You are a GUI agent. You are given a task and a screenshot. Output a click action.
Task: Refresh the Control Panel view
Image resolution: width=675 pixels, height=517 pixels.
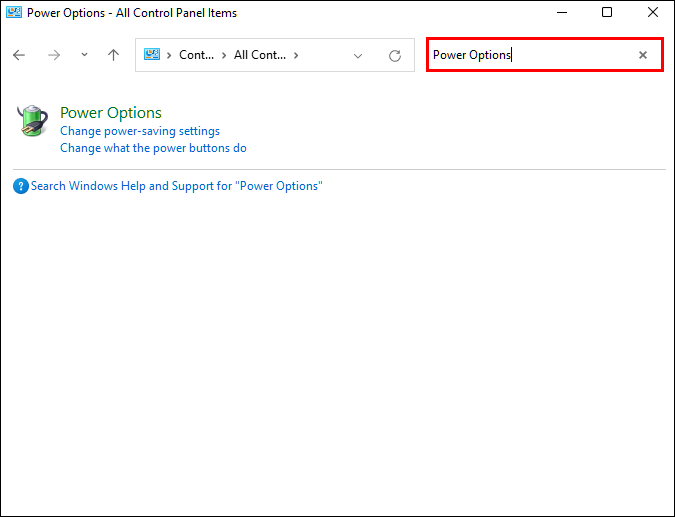(395, 56)
